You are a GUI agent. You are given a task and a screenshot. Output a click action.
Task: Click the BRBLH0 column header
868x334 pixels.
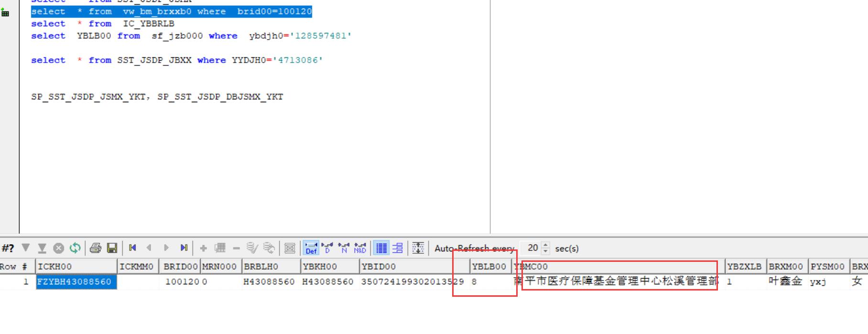coord(271,267)
